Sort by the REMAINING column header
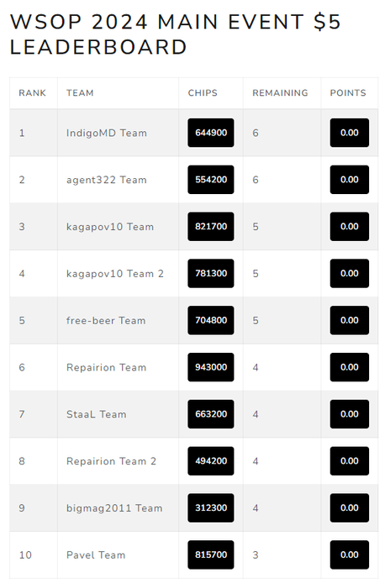 (x=280, y=93)
